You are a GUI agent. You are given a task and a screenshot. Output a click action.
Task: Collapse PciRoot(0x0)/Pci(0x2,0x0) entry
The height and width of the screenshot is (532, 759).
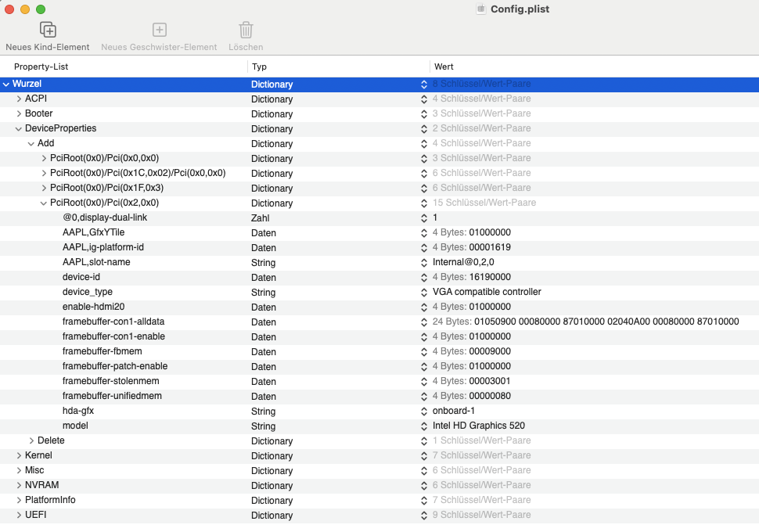(44, 203)
